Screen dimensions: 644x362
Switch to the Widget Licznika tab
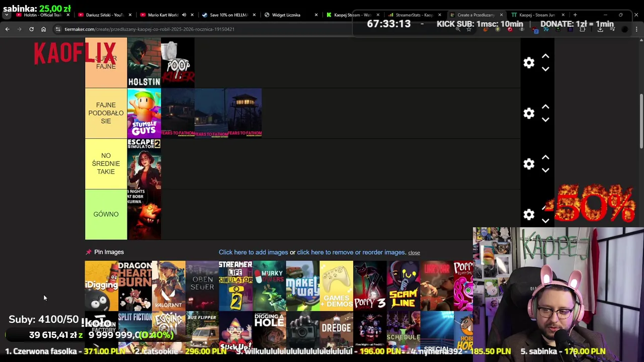click(x=286, y=15)
